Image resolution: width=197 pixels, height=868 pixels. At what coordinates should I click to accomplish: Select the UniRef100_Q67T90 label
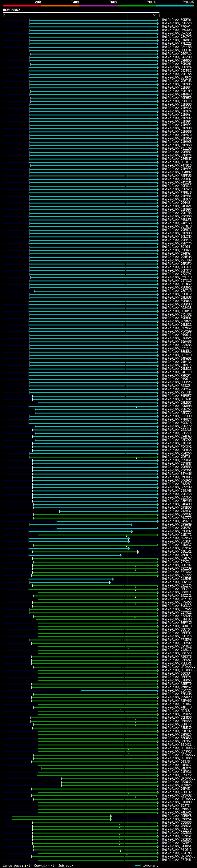pos(176,599)
